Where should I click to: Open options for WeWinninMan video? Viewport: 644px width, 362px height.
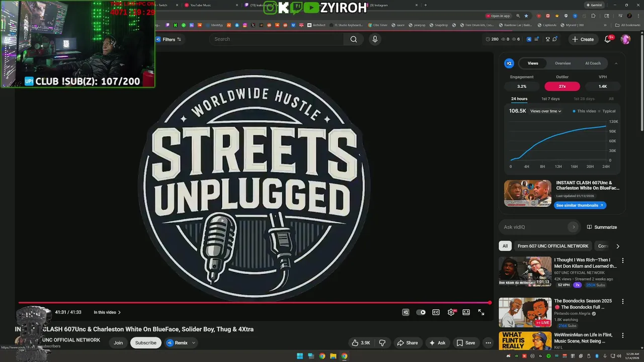(623, 335)
